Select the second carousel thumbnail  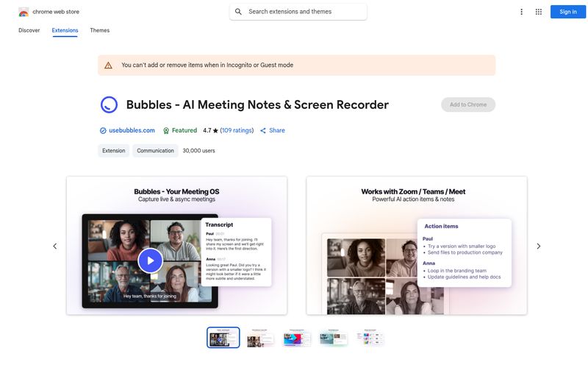pos(260,338)
